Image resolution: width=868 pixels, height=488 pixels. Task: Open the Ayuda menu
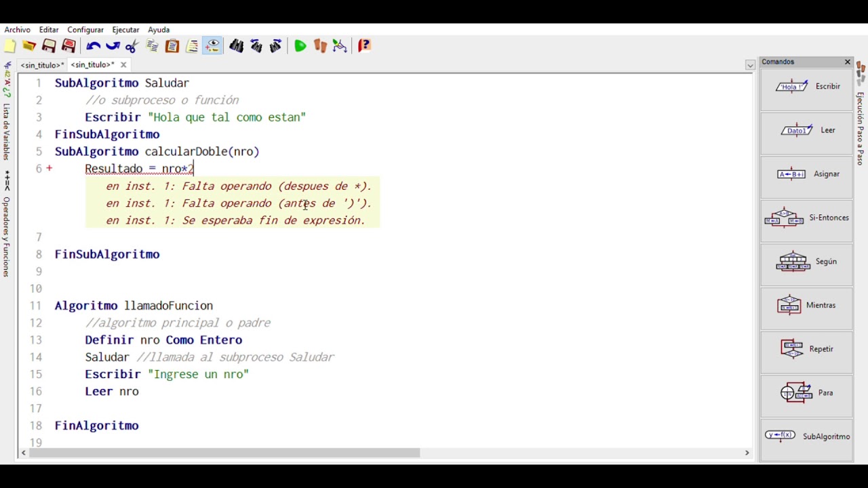159,30
